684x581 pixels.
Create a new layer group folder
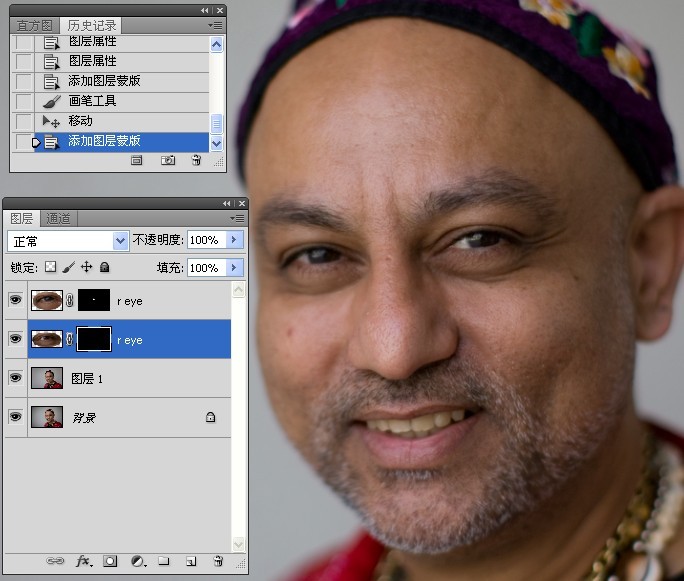(x=164, y=560)
